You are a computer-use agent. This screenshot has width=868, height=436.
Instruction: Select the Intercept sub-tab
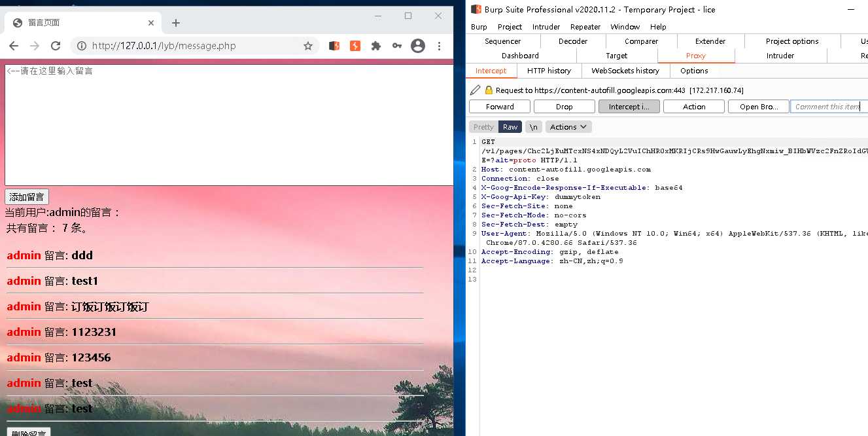pyautogui.click(x=491, y=71)
